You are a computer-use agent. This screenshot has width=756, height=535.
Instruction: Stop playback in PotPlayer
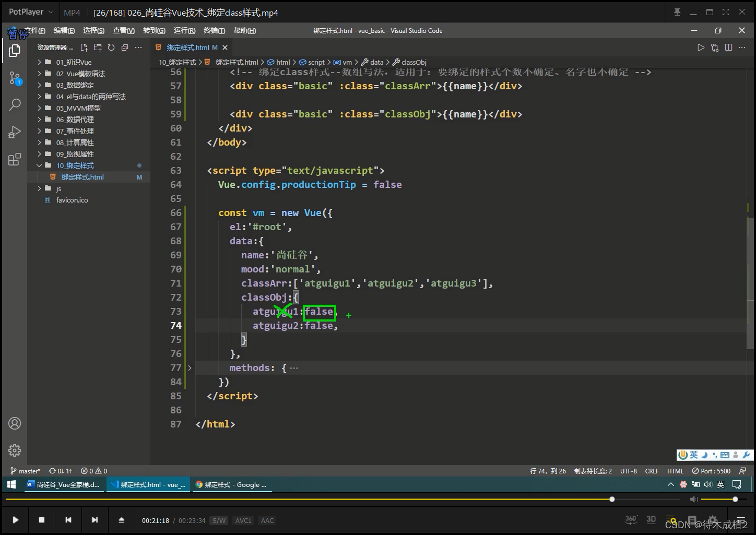coord(42,520)
